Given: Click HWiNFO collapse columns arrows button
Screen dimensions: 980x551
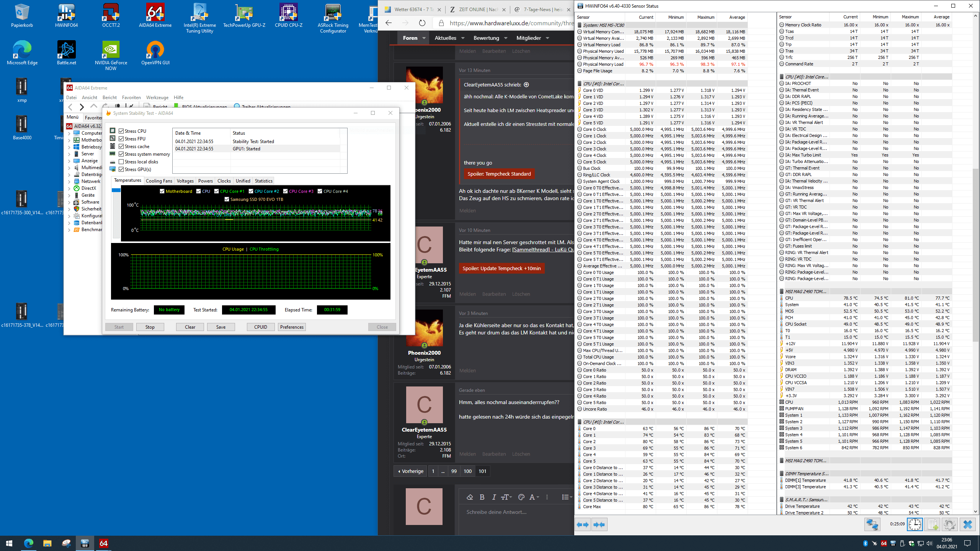Looking at the screenshot, I should (x=599, y=525).
